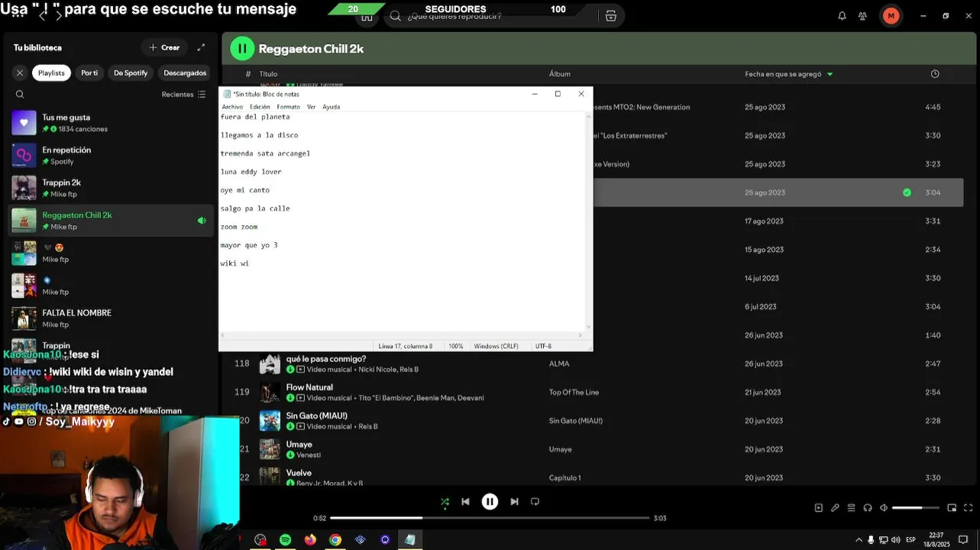Open Reggaeton Chill 2k in library
Image resolution: width=980 pixels, height=550 pixels.
[x=111, y=221]
